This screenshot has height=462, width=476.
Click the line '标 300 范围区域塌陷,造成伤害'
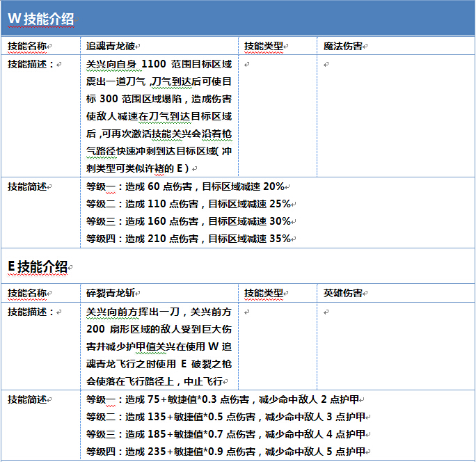click(159, 99)
